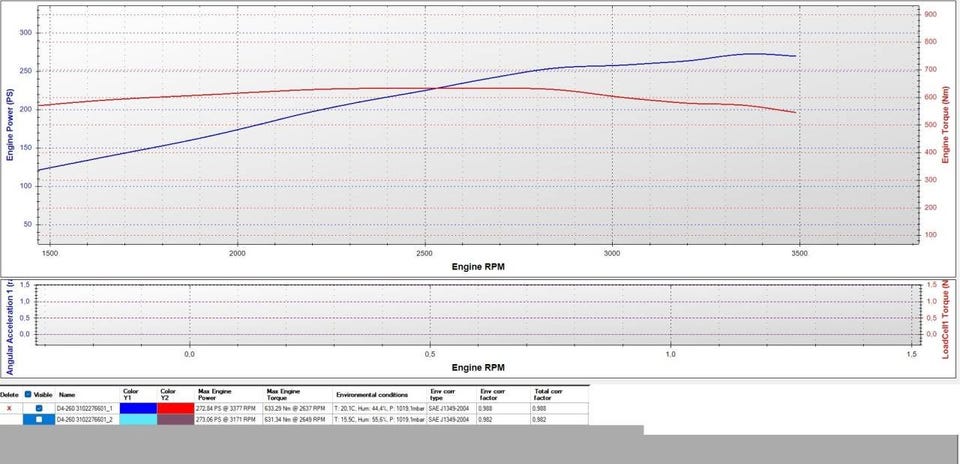Screen dimensions: 960x464
Task: Enable visibility for run D4-260 3102276601_2
Action: point(39,419)
